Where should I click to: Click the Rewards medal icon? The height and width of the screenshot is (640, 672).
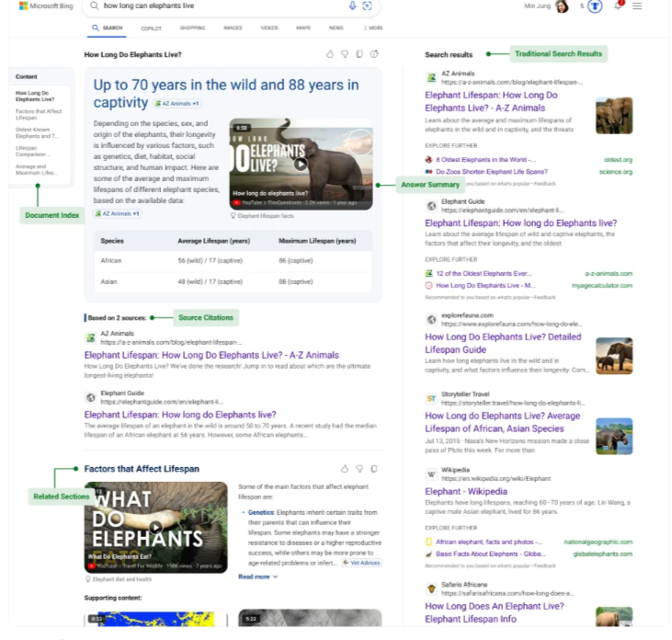click(x=595, y=6)
